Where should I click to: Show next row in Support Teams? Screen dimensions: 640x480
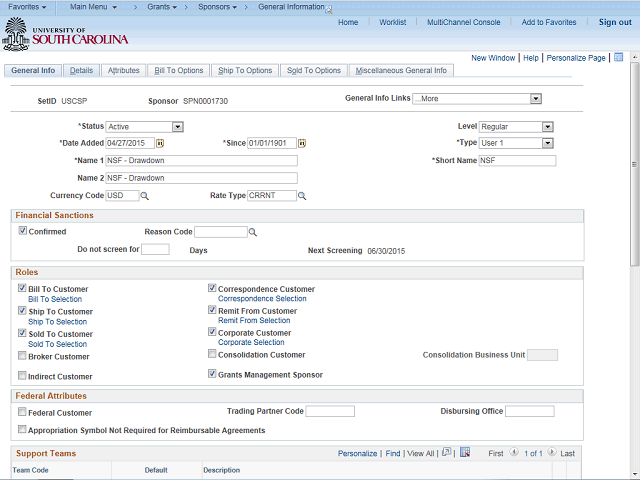tap(551, 454)
